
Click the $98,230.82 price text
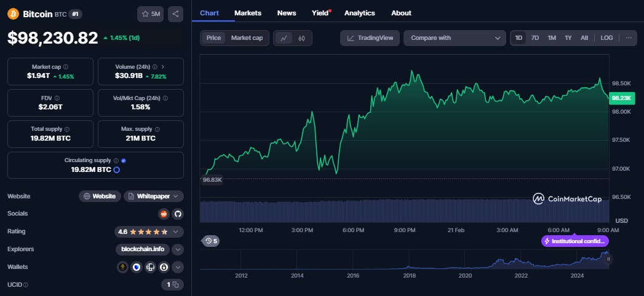(x=52, y=37)
